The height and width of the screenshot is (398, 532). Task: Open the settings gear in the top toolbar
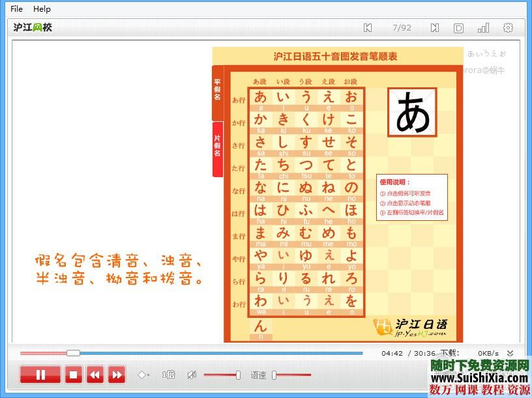509,28
